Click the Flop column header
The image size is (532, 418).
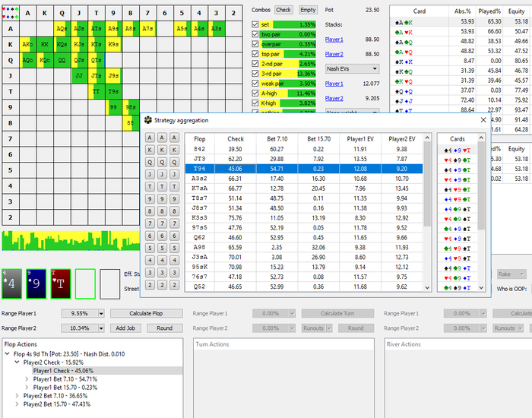(199, 139)
